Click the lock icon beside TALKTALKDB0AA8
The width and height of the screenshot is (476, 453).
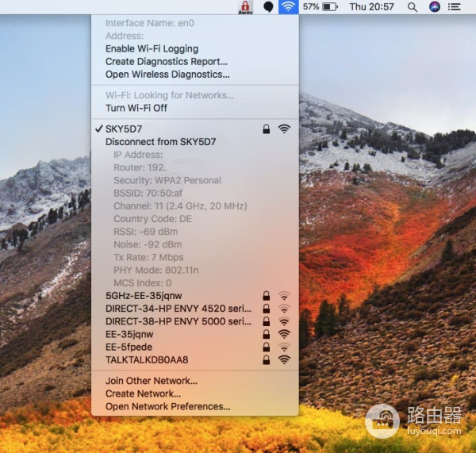point(266,360)
